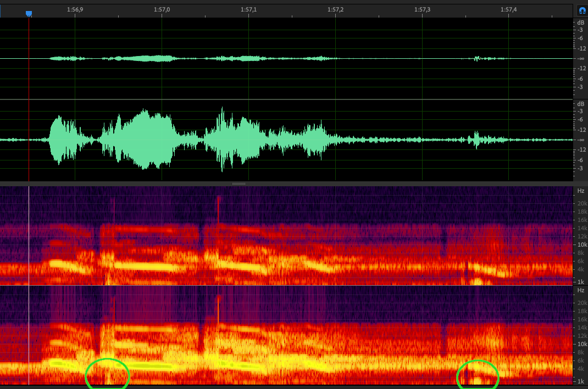Click the blue playhead marker on the ruler
This screenshot has width=588, height=389.
[29, 14]
